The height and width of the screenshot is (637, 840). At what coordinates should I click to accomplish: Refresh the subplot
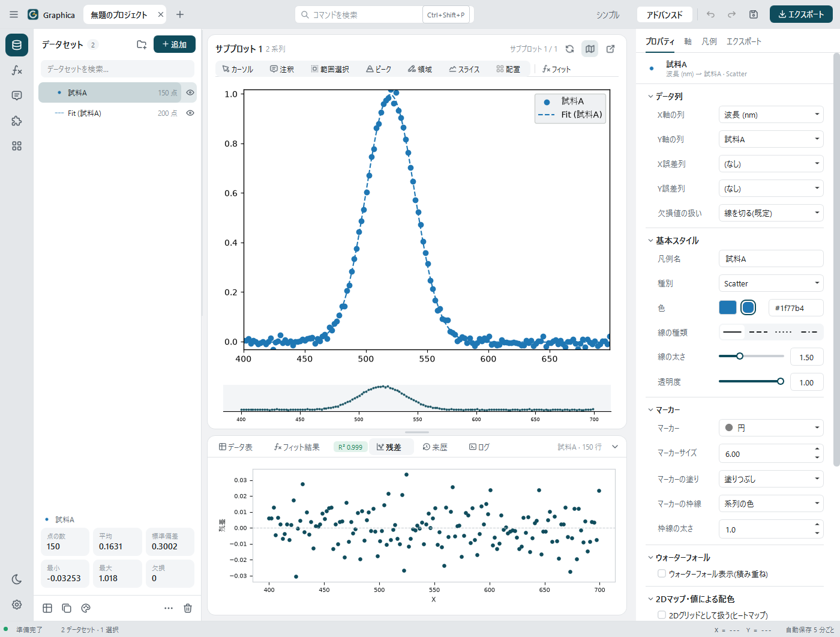(570, 49)
